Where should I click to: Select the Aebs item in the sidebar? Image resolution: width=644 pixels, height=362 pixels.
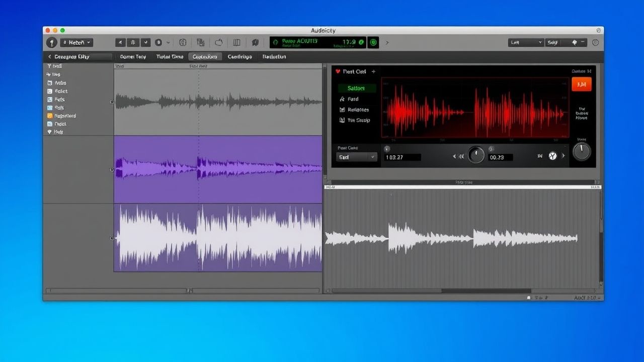(x=57, y=83)
